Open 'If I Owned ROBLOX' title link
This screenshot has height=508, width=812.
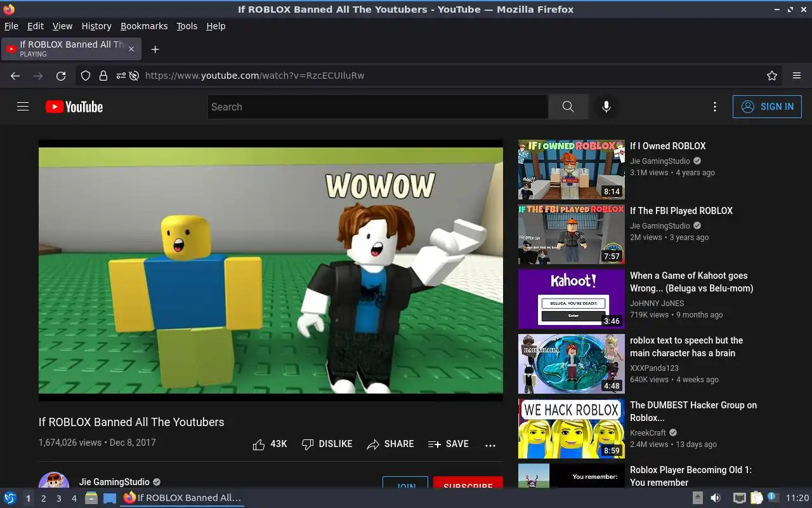[x=667, y=146]
